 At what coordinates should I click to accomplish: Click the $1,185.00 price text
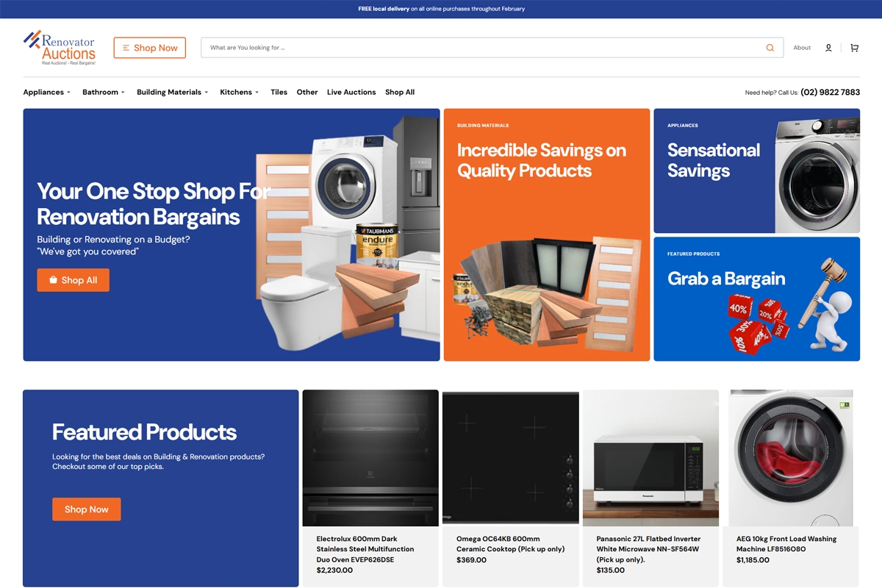[753, 560]
